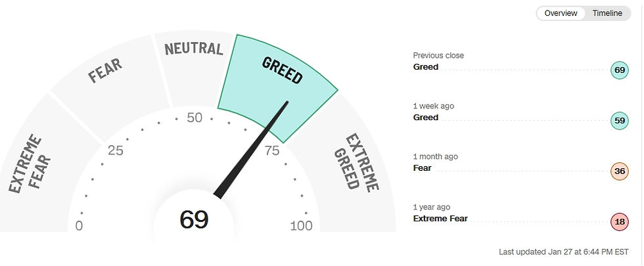Click the gauge needle pointer
644x266 pixels.
click(x=251, y=150)
